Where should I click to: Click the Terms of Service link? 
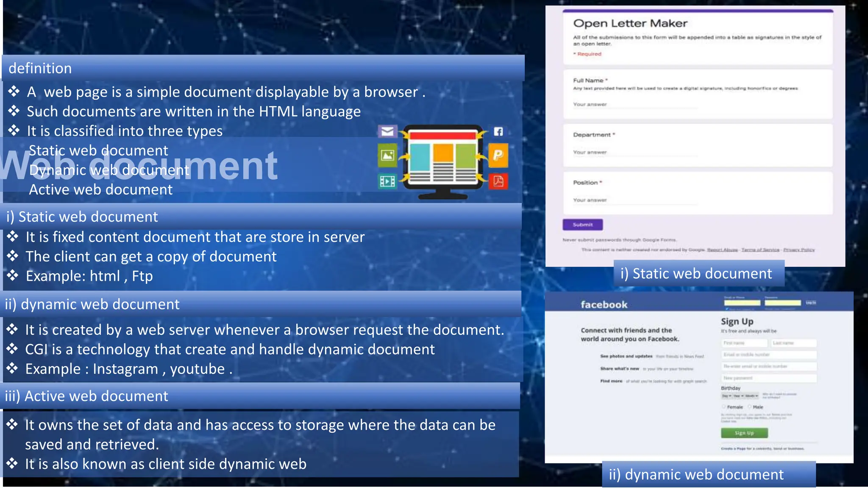760,250
